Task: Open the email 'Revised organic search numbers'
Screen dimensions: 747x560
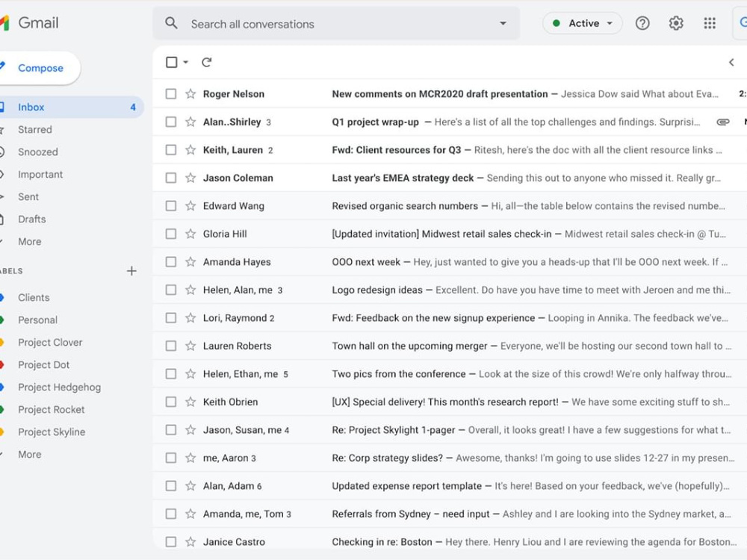Action: (450, 206)
